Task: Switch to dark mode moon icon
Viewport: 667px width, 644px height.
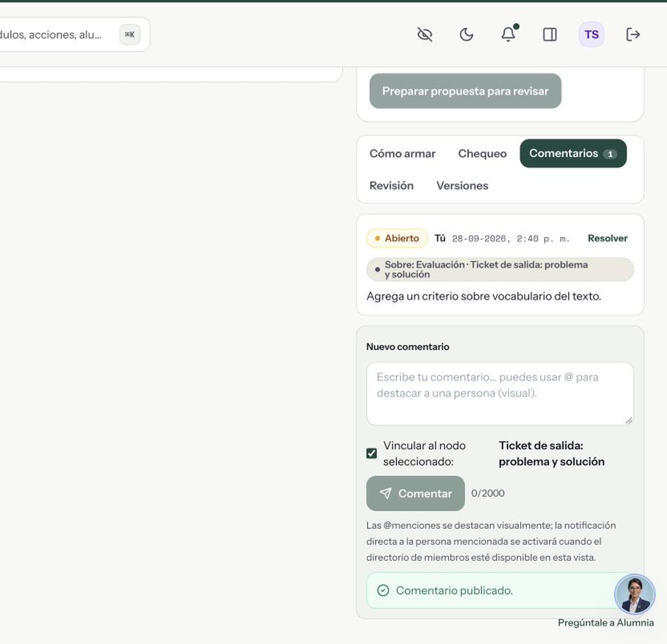Action: (x=466, y=35)
